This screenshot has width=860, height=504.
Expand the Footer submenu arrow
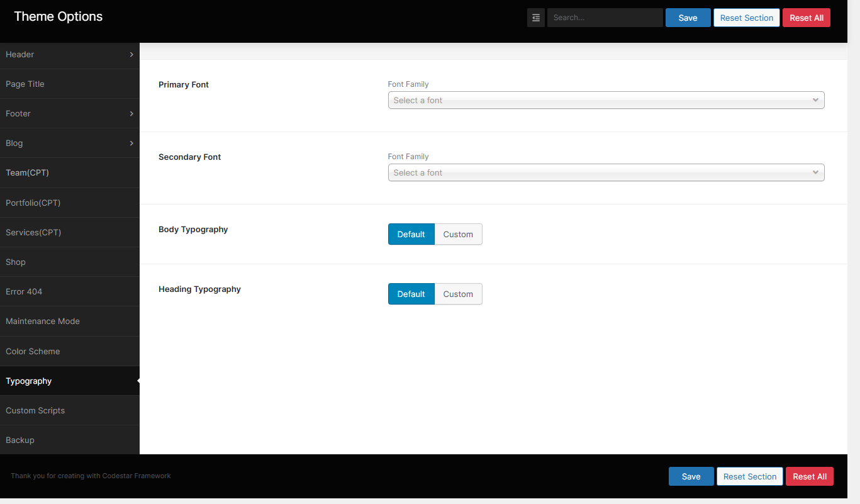click(131, 114)
